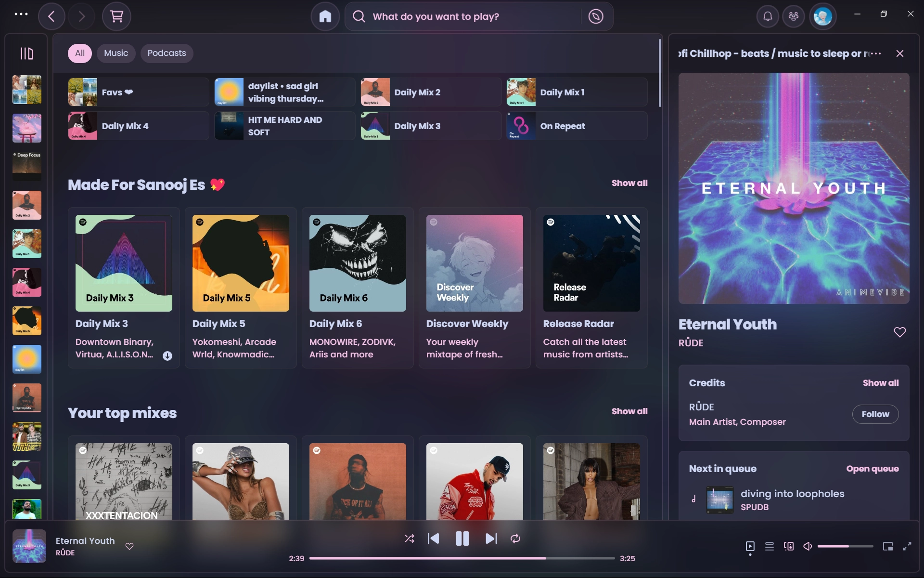Follow RÜDE in Credits

875,414
